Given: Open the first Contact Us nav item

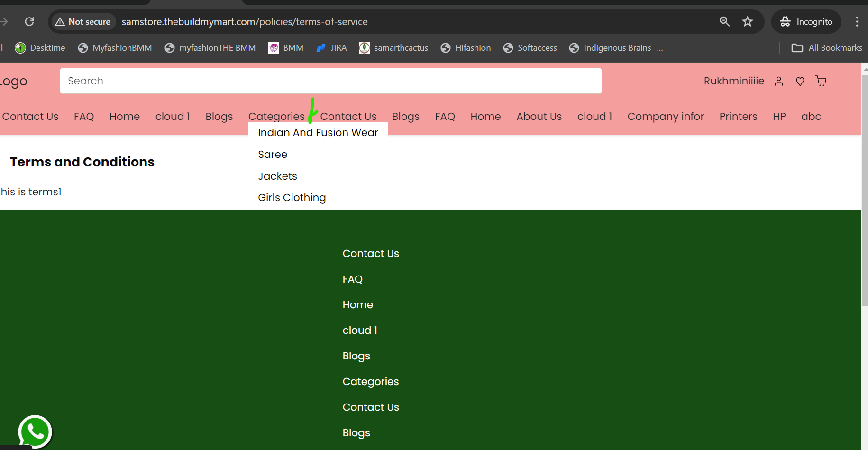Looking at the screenshot, I should click(30, 117).
